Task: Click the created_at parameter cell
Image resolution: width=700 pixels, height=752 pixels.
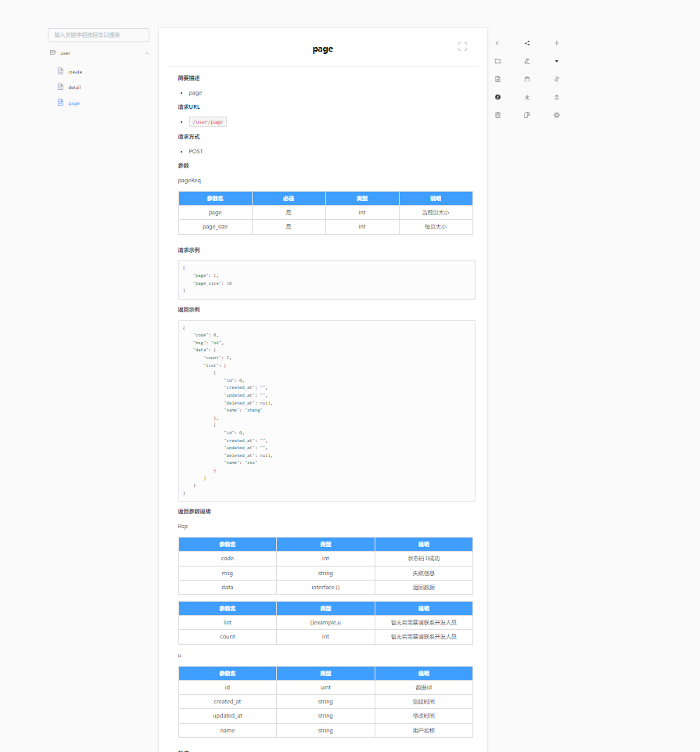Action: (228, 702)
